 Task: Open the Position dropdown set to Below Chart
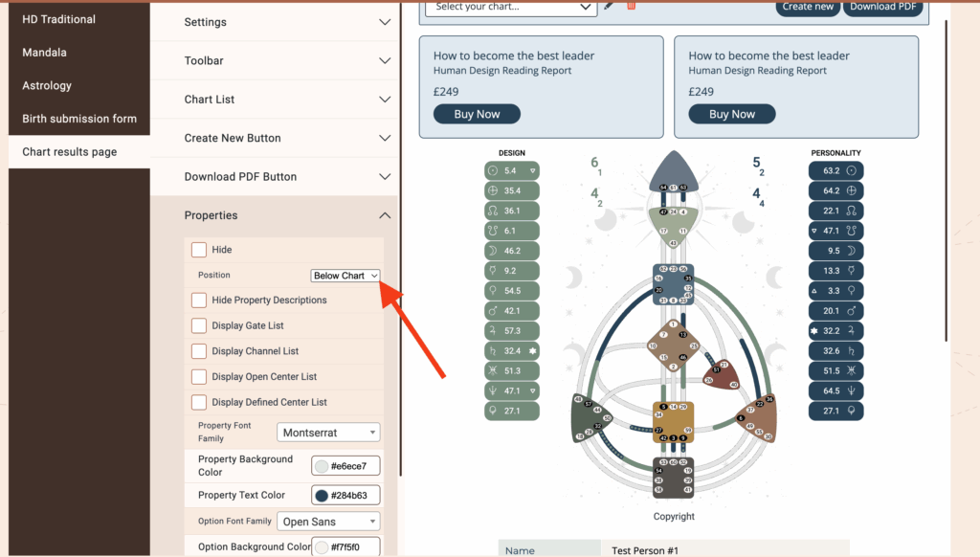pyautogui.click(x=345, y=276)
